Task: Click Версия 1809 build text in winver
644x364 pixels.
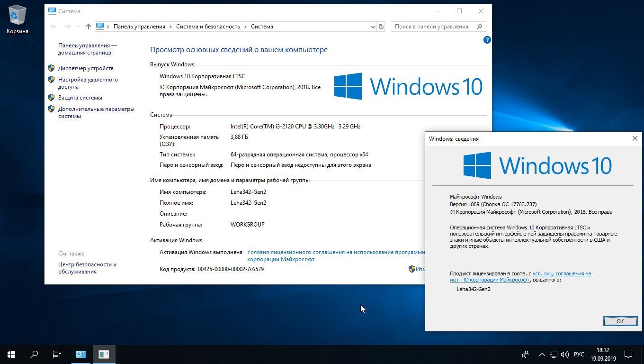Action: 493,204
